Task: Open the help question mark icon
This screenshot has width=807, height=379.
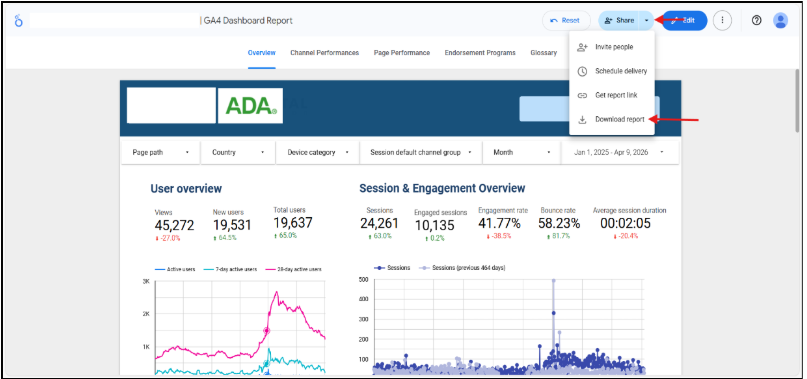Action: point(756,21)
